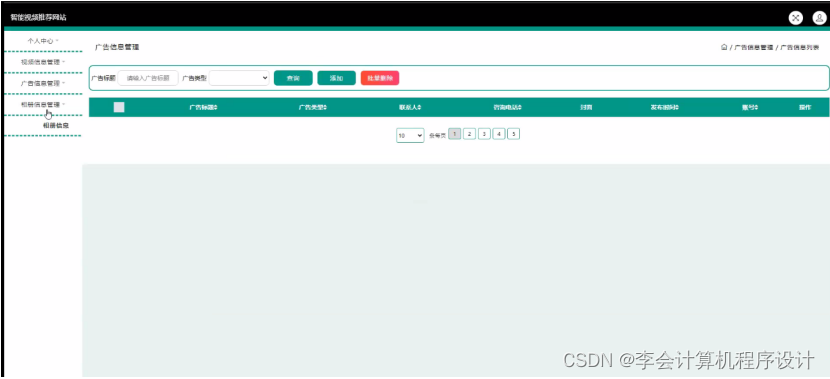The width and height of the screenshot is (830, 379).
Task: Focus the 广告标题 input field
Action: pos(148,78)
